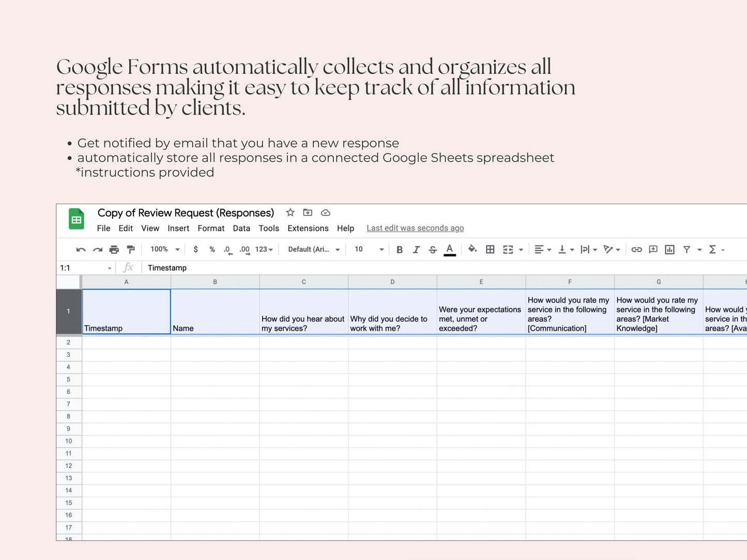Select the [Communication] rating header cell
Viewport: 747px width, 560px height.
click(x=570, y=312)
